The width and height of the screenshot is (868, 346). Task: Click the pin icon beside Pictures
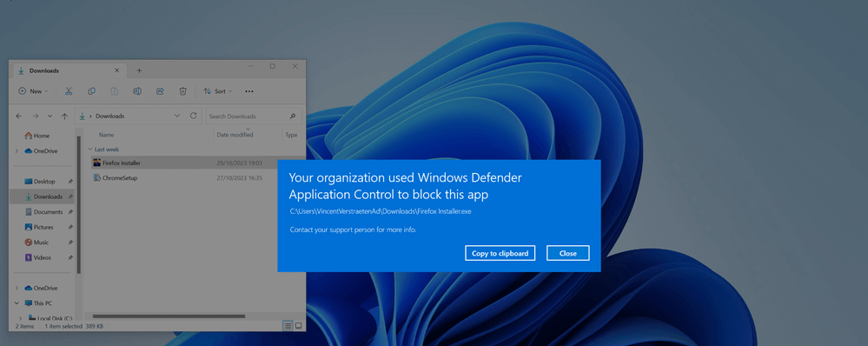coord(70,227)
